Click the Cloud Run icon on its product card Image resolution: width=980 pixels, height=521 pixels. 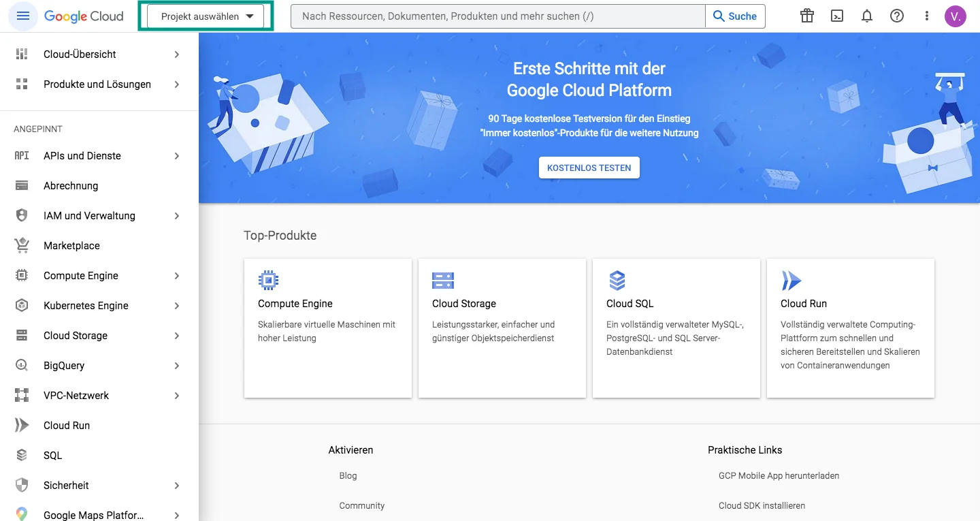point(791,280)
